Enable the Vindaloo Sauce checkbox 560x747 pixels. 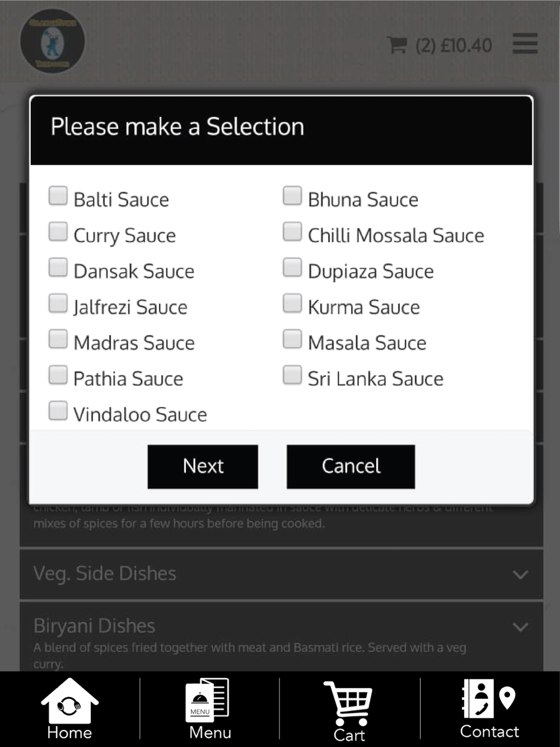point(58,411)
